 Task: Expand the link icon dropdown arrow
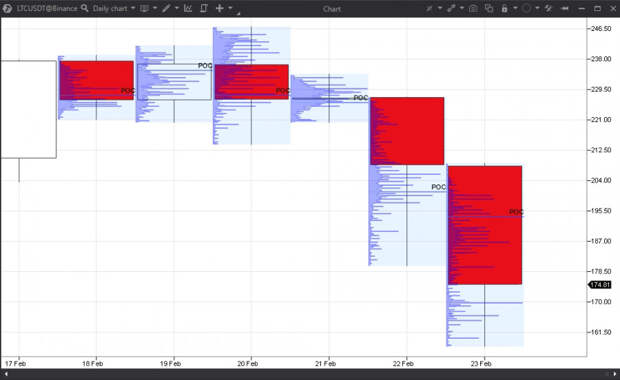[x=462, y=8]
